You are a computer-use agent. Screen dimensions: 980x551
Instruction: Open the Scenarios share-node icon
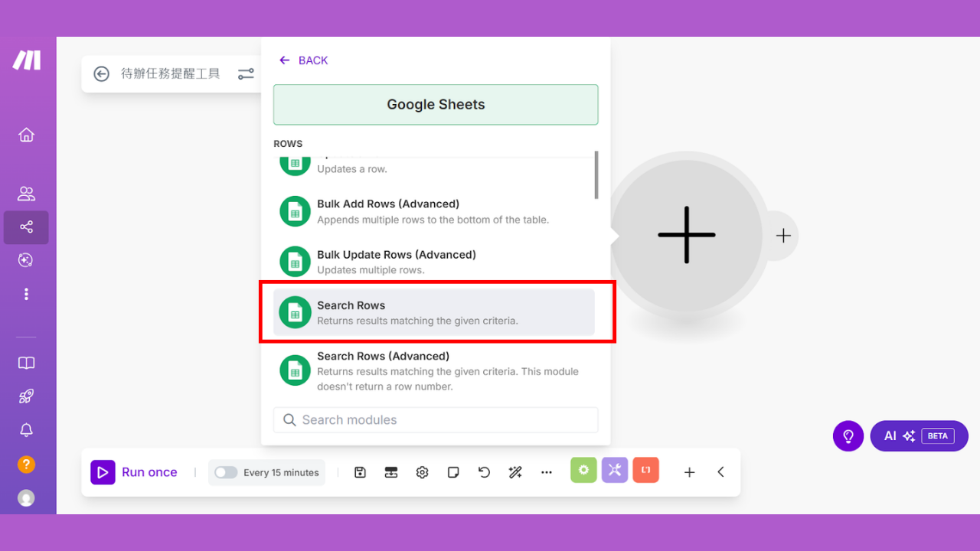point(27,227)
